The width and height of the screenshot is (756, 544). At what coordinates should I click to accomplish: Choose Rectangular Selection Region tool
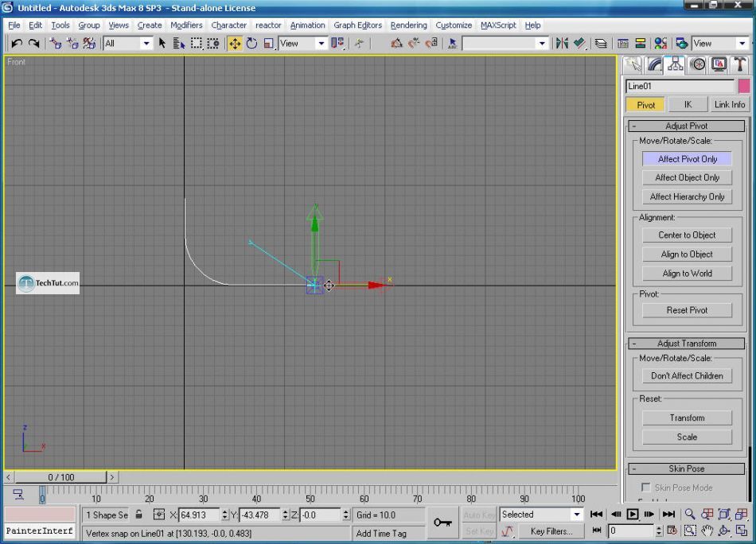[x=197, y=44]
